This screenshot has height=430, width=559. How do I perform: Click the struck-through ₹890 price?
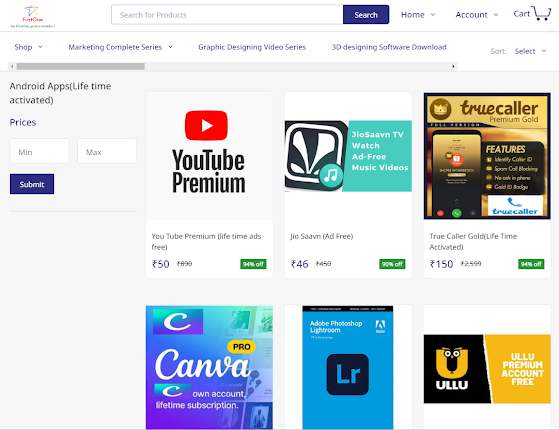click(184, 263)
